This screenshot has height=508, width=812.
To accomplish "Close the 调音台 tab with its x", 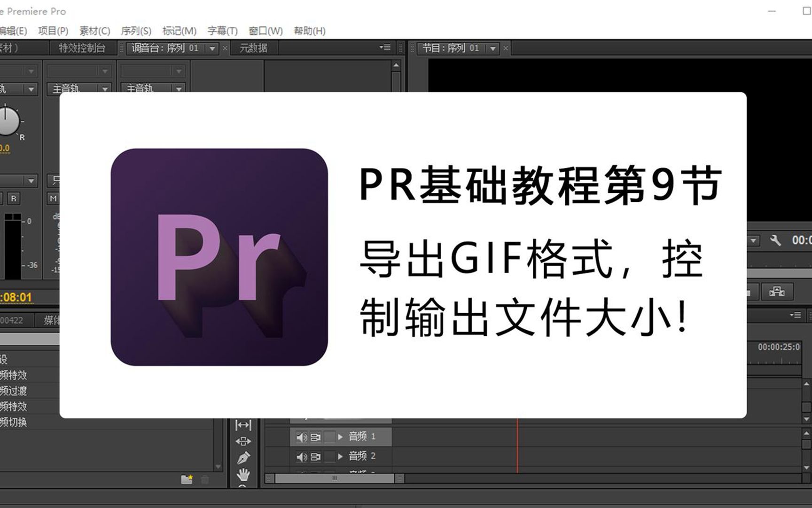I will tap(225, 48).
